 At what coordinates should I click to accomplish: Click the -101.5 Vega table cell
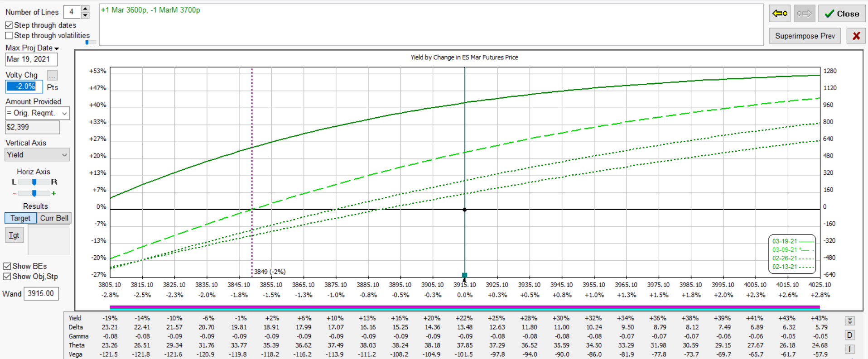(x=463, y=354)
